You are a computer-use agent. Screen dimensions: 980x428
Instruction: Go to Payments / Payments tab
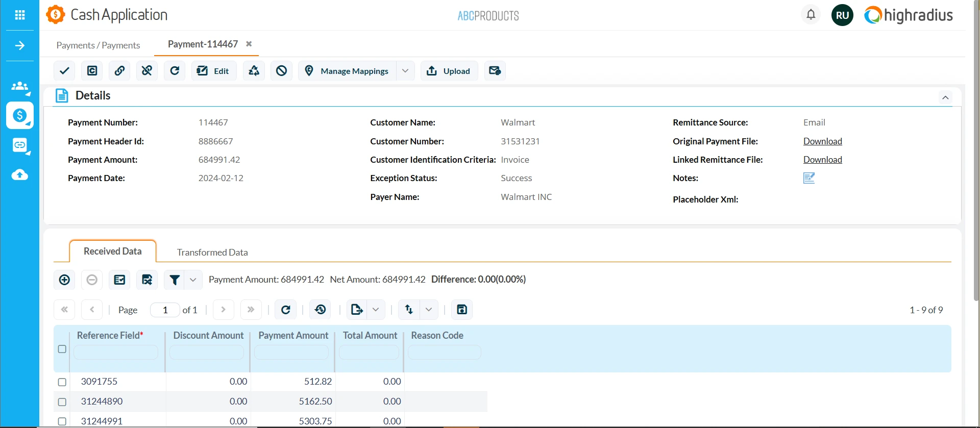[x=98, y=45]
